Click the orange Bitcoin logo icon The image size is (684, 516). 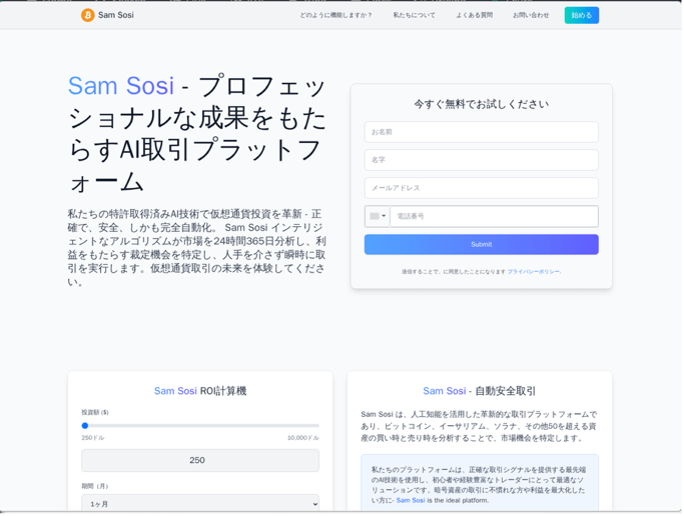point(88,15)
